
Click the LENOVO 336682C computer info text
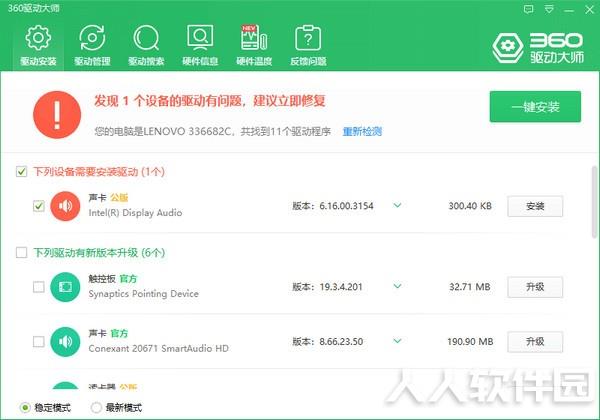[x=212, y=132]
